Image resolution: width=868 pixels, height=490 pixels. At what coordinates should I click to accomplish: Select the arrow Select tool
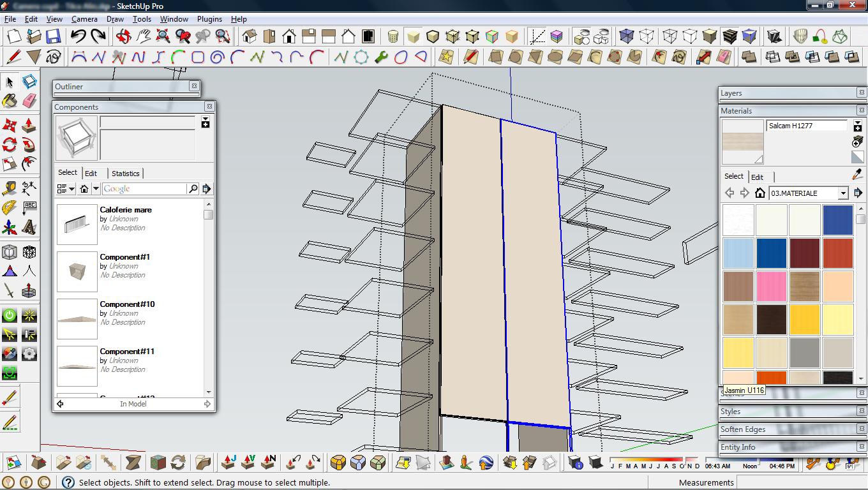(x=10, y=82)
